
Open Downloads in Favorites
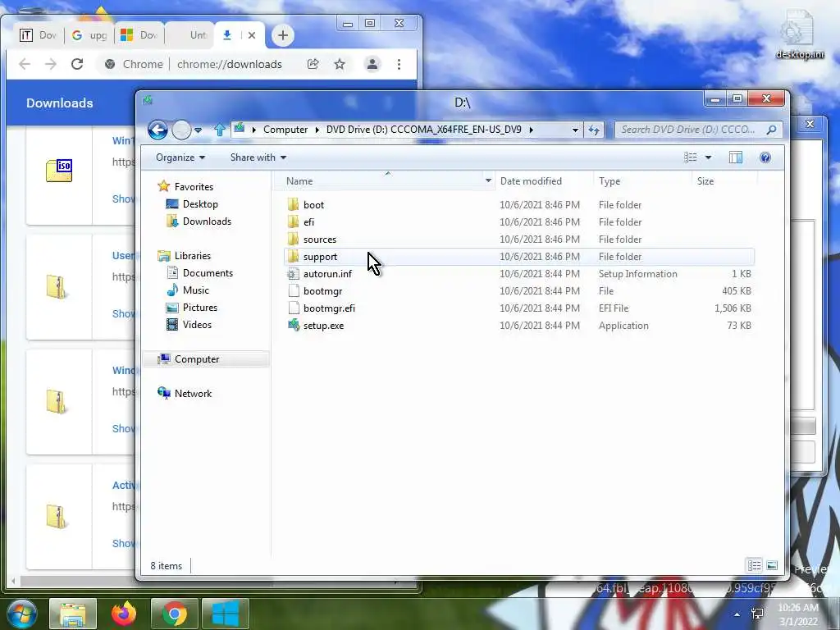[x=207, y=221]
